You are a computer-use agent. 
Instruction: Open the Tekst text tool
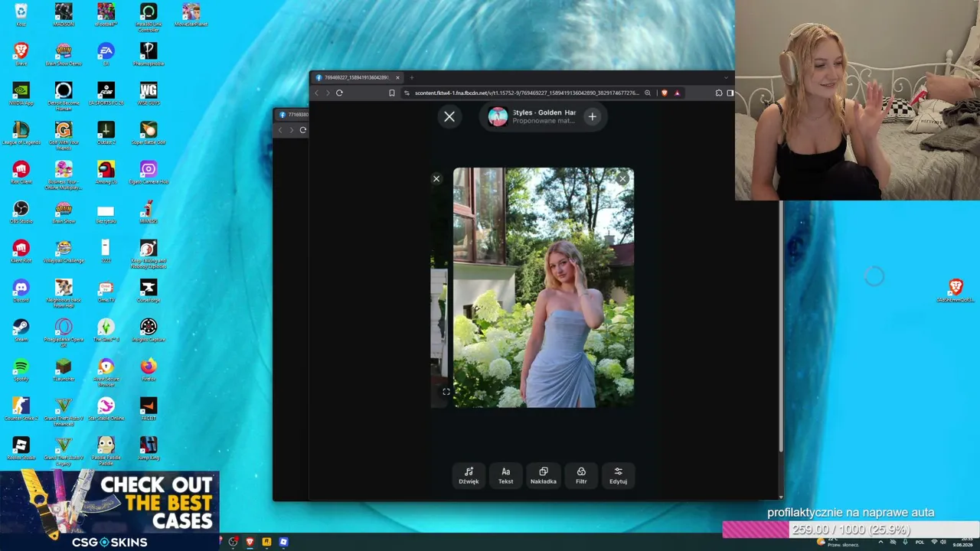pyautogui.click(x=505, y=475)
